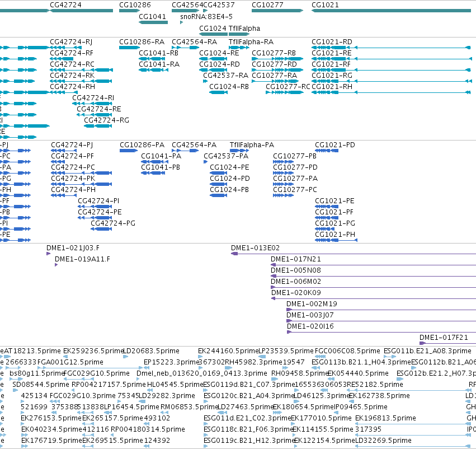Click the CG42724-RK transcript label
Image resolution: width=476 pixels, height=449 pixels.
(x=72, y=76)
